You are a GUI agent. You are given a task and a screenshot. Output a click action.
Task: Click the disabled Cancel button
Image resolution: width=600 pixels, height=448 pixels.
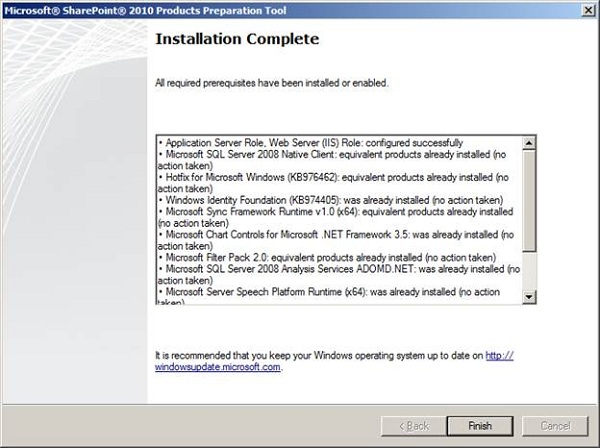tap(555, 426)
